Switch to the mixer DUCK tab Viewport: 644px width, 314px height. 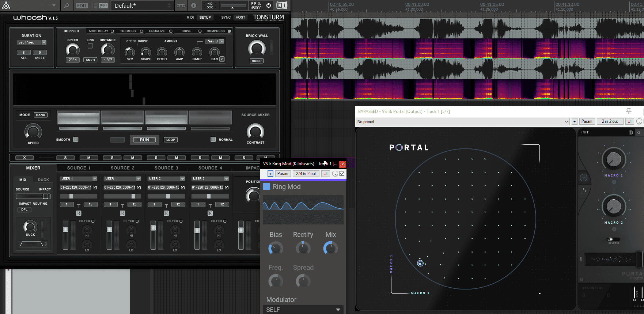pyautogui.click(x=43, y=180)
